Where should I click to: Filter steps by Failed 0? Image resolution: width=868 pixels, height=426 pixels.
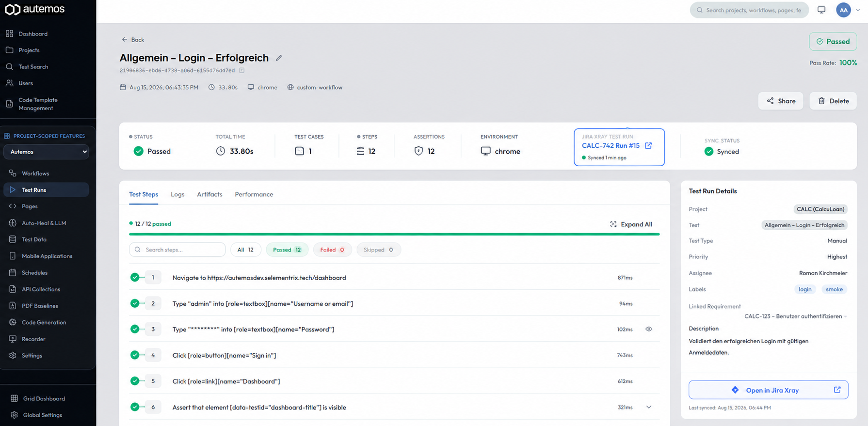[332, 250]
